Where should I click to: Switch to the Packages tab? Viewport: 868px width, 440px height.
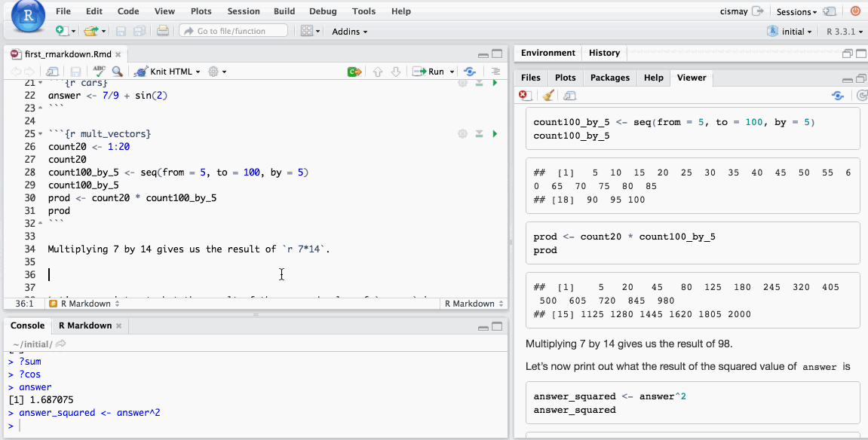(x=609, y=78)
